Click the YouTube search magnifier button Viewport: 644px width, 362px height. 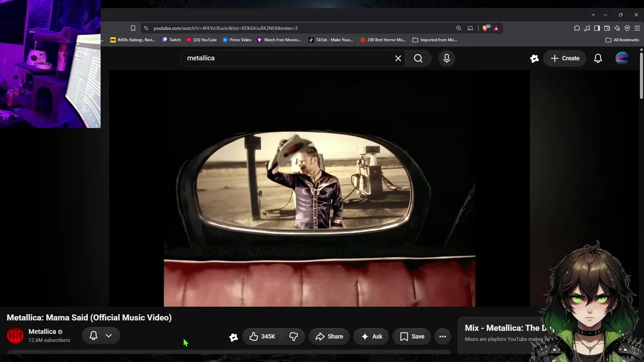418,58
